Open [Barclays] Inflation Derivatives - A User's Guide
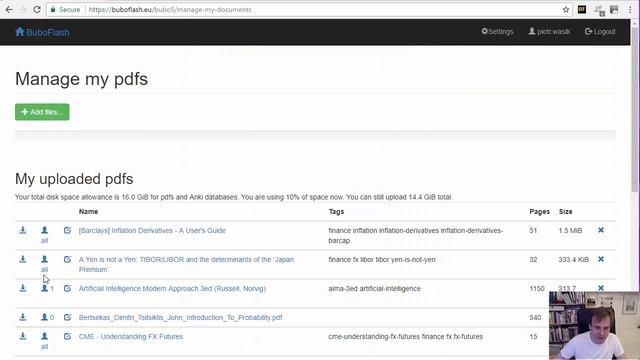The image size is (640, 360). pos(152,230)
